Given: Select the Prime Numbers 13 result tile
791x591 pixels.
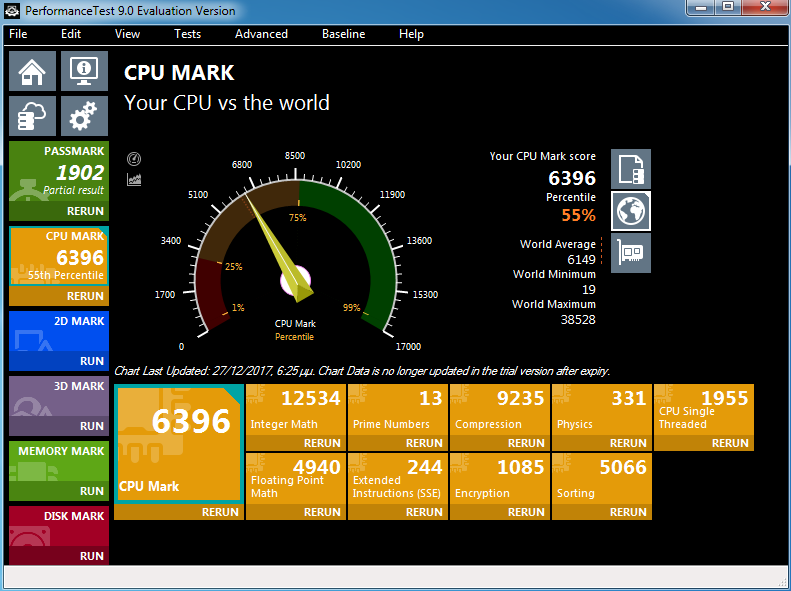Looking at the screenshot, I should tap(398, 409).
